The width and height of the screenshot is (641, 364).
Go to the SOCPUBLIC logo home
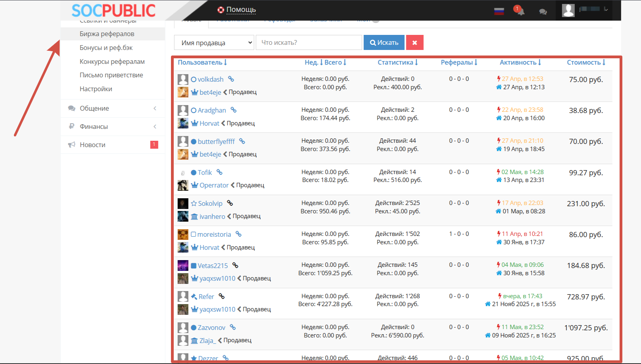coord(113,11)
